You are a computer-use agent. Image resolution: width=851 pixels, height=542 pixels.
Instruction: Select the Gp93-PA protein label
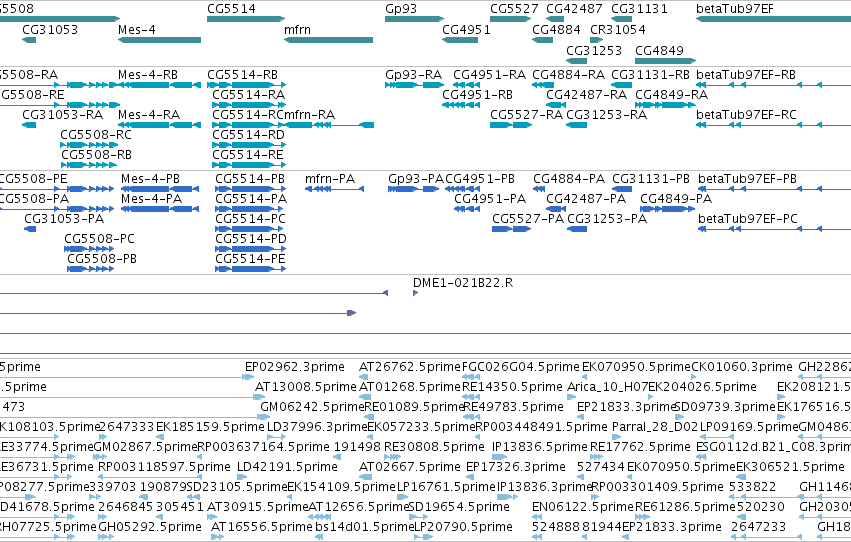point(416,178)
